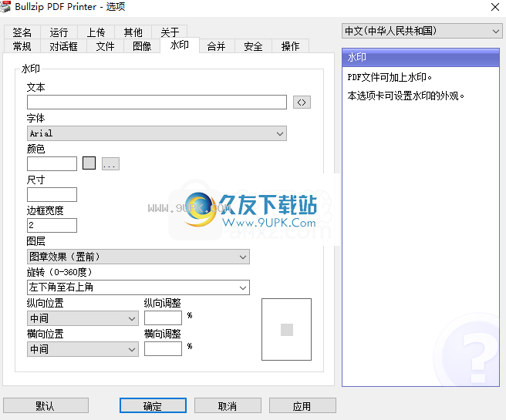The image size is (506, 420).
Task: Select the 水印 watermark tab
Action: 180,45
